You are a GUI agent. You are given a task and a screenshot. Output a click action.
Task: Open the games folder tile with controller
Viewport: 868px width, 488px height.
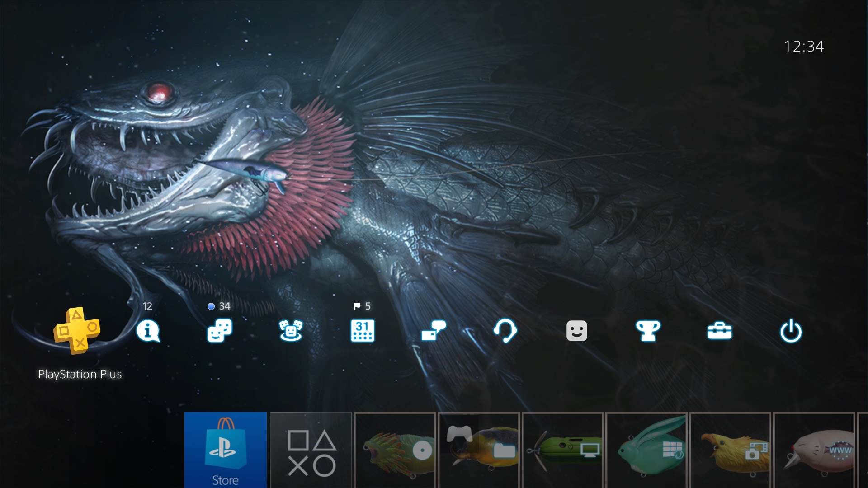click(479, 450)
